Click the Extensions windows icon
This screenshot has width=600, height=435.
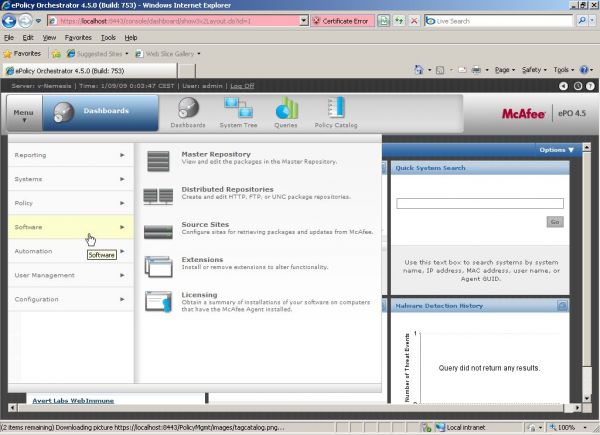pos(158,267)
